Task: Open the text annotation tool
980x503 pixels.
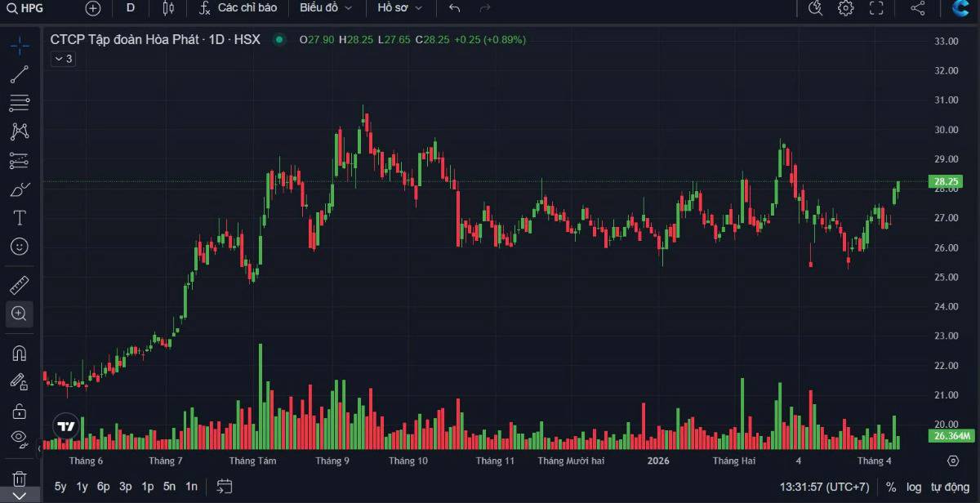Action: coord(20,218)
